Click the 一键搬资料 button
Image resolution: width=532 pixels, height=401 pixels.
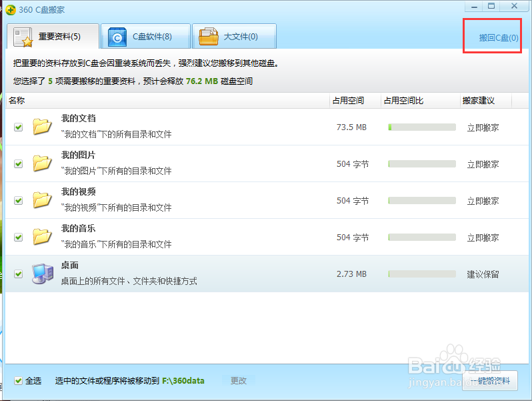point(490,381)
